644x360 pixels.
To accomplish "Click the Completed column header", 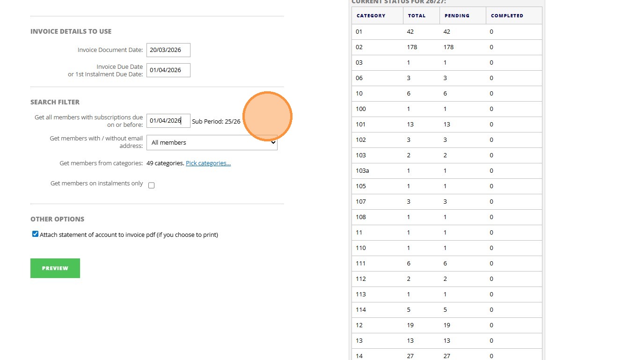I will (x=507, y=16).
